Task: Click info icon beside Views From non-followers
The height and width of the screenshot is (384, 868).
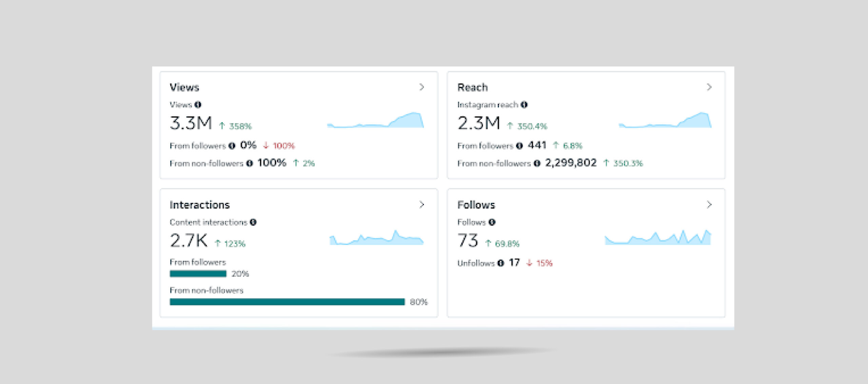Action: 250,163
